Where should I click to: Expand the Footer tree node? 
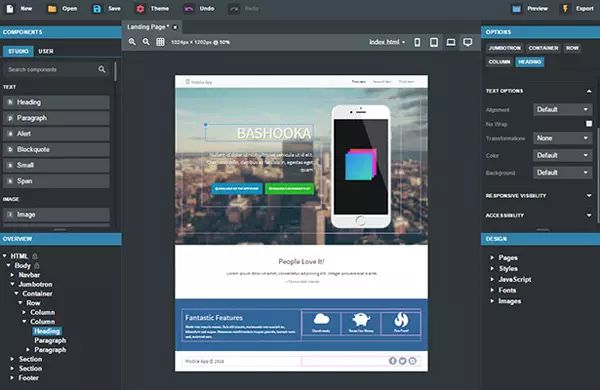[x=12, y=378]
